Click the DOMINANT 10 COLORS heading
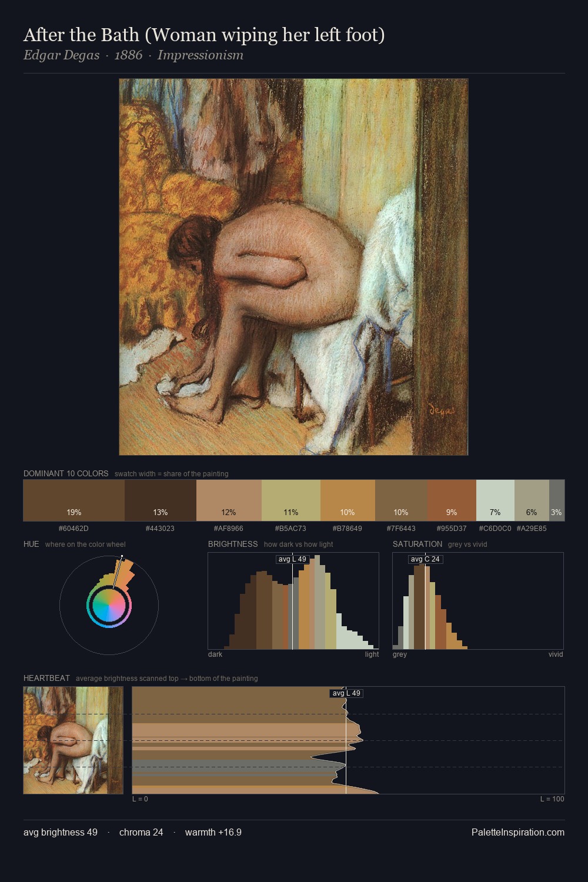 pyautogui.click(x=66, y=474)
